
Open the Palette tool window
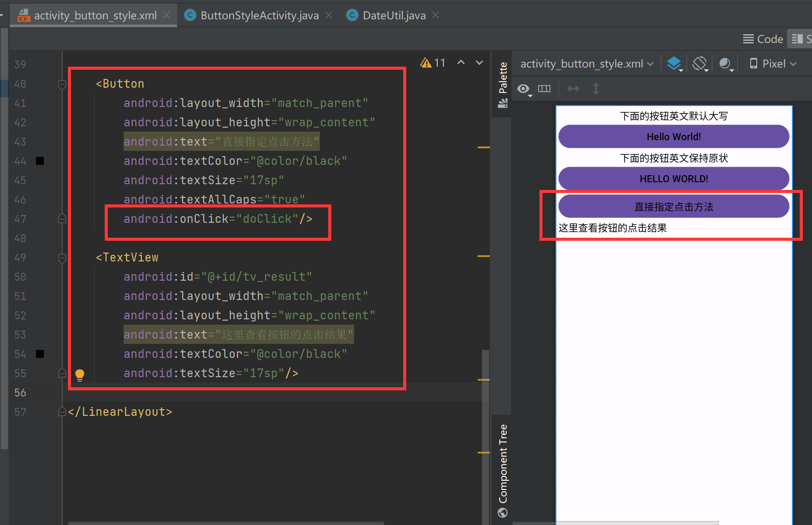(x=503, y=84)
